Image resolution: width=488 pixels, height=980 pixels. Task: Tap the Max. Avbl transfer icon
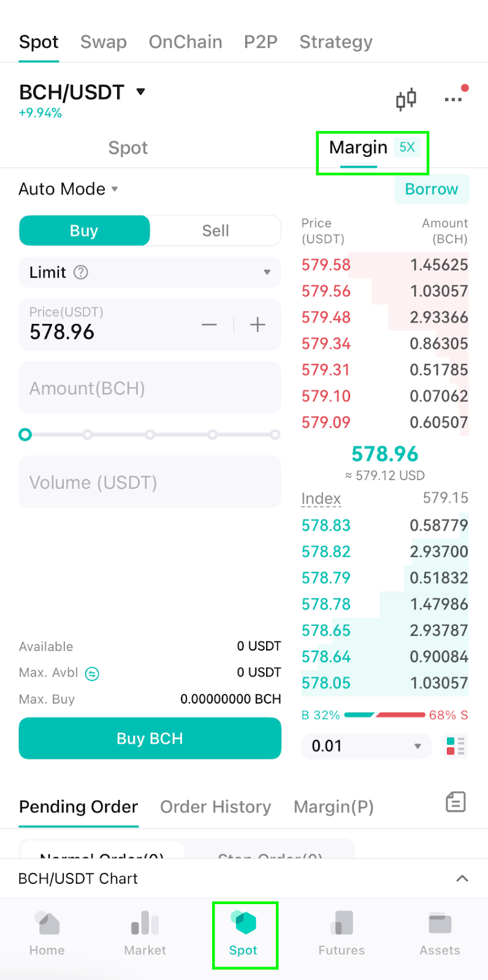[92, 674]
